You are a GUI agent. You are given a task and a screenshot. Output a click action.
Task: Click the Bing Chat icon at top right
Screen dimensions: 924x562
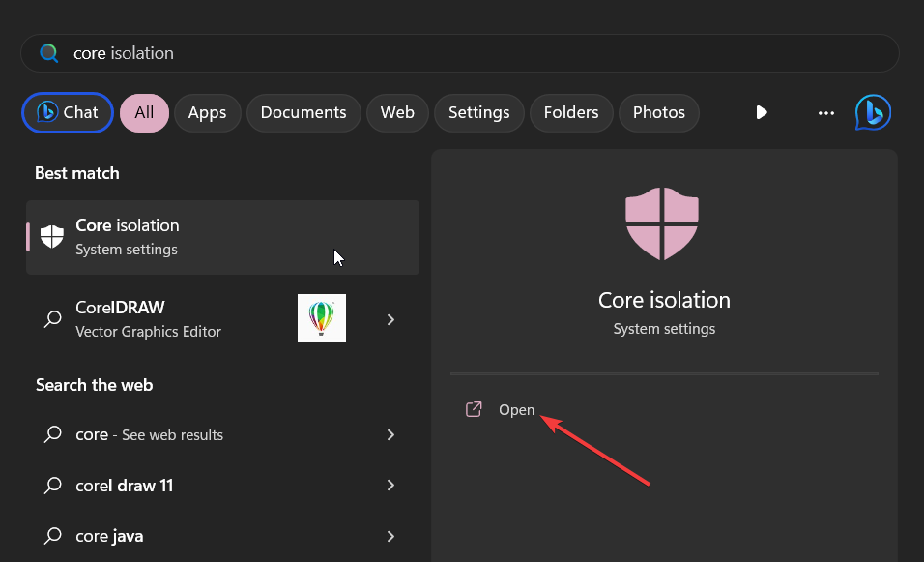pyautogui.click(x=873, y=112)
